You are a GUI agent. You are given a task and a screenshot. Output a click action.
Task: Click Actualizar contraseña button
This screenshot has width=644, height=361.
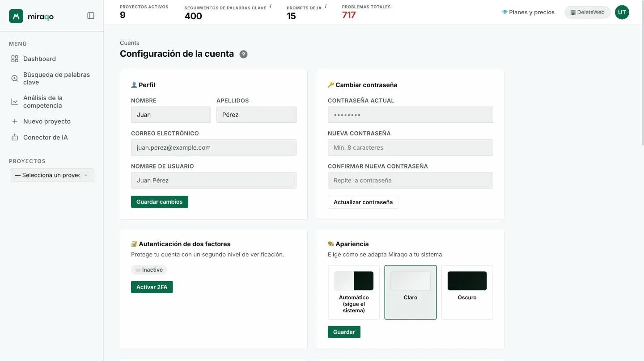(363, 202)
